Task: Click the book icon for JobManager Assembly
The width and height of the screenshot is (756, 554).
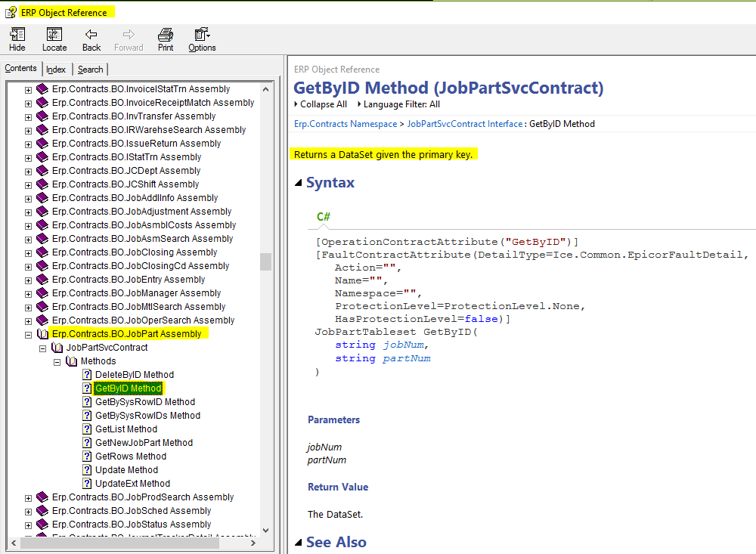Action: tap(42, 293)
